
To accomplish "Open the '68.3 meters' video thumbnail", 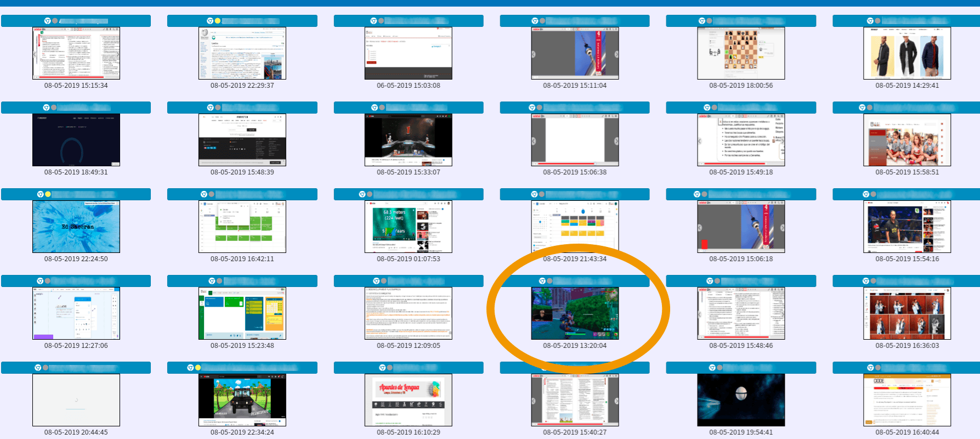I will [409, 227].
